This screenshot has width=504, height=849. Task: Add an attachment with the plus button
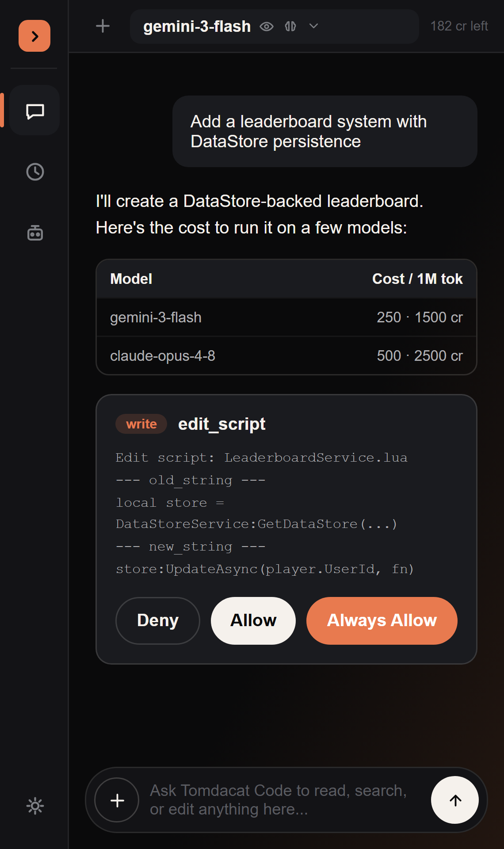pos(117,800)
